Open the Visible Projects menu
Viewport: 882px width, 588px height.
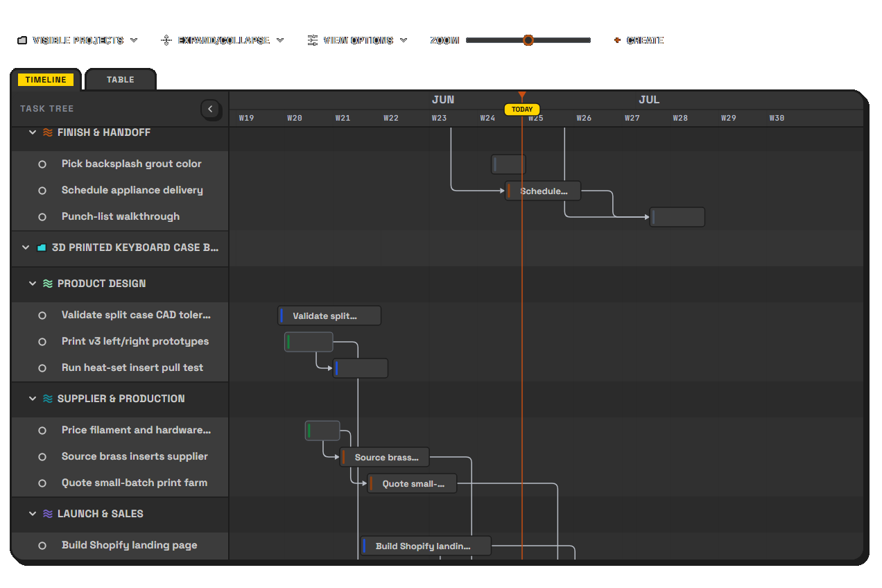point(78,40)
